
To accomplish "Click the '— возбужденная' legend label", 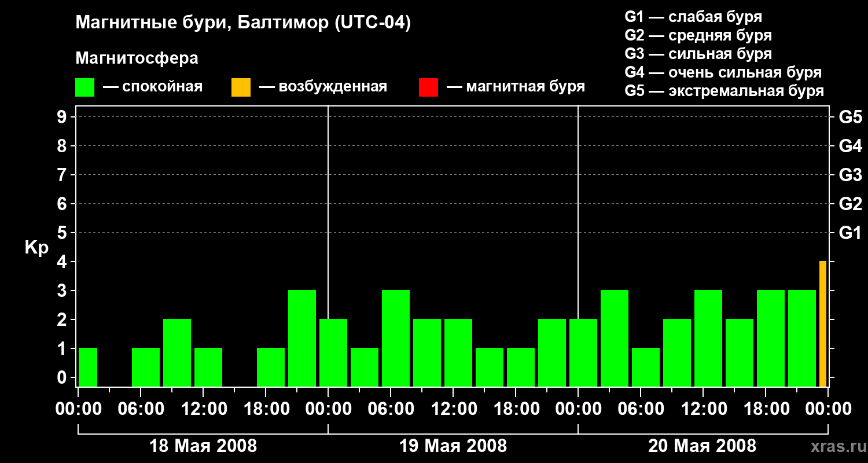I will (323, 87).
